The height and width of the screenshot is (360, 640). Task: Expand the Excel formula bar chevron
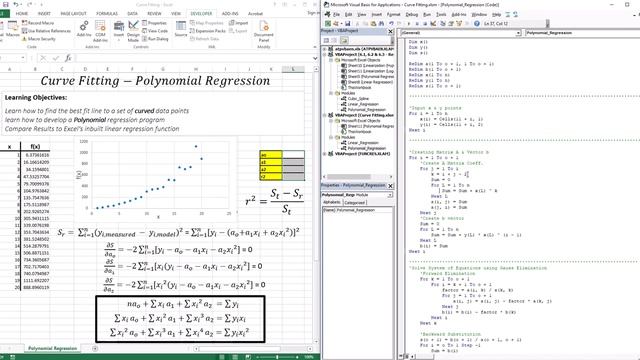315,58
